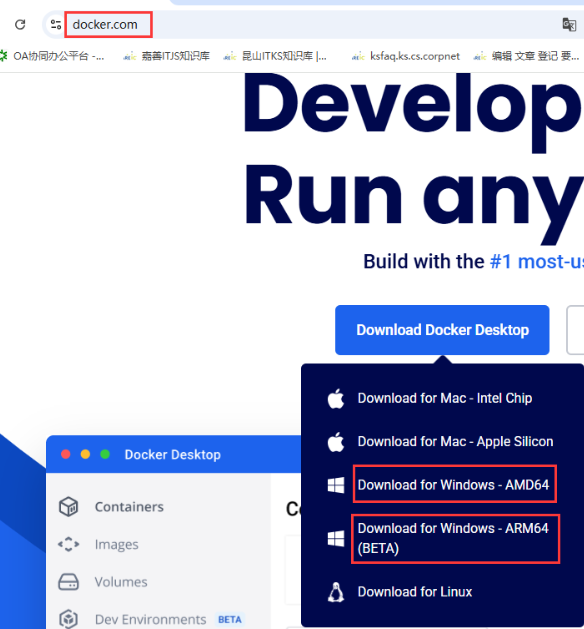Screen dimensions: 584x629
Task: Choose Download for Windows - AMD64
Action: (453, 485)
